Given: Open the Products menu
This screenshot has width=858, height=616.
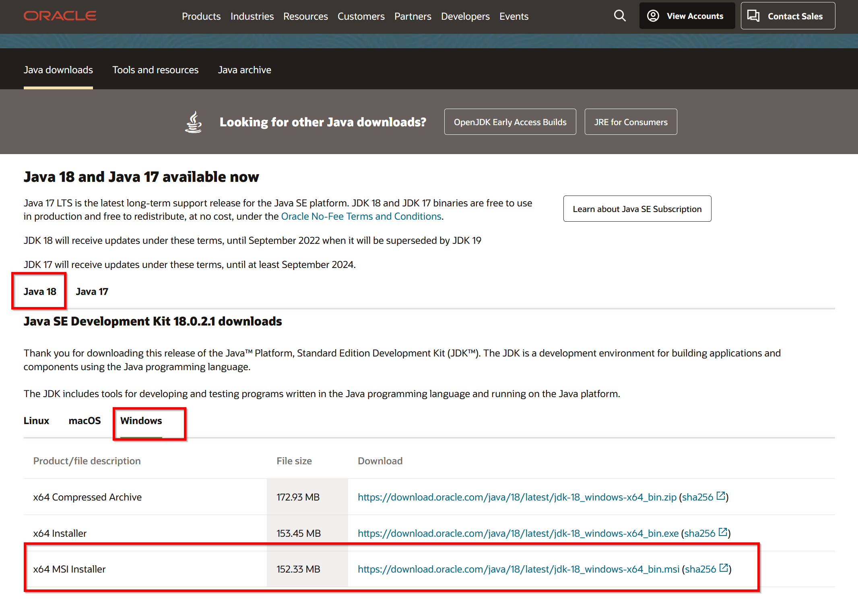Looking at the screenshot, I should tap(201, 16).
